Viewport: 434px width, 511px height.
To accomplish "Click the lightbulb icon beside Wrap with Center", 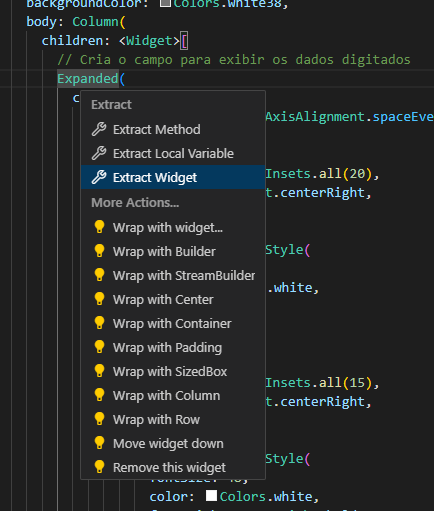I will click(x=99, y=299).
